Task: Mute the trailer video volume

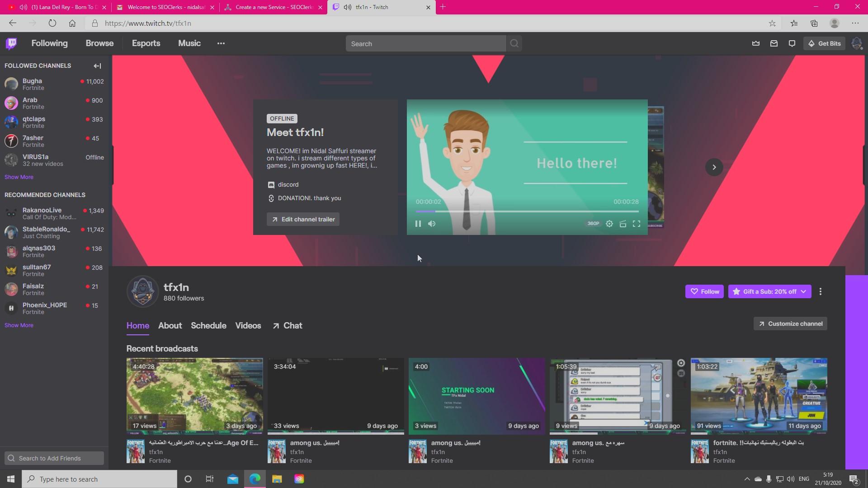Action: click(432, 224)
